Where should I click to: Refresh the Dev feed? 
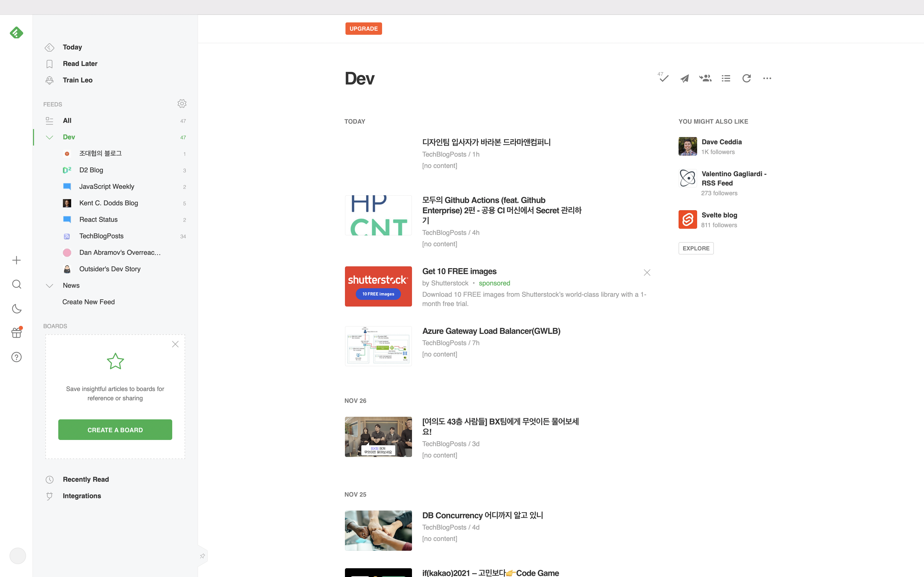pyautogui.click(x=746, y=78)
